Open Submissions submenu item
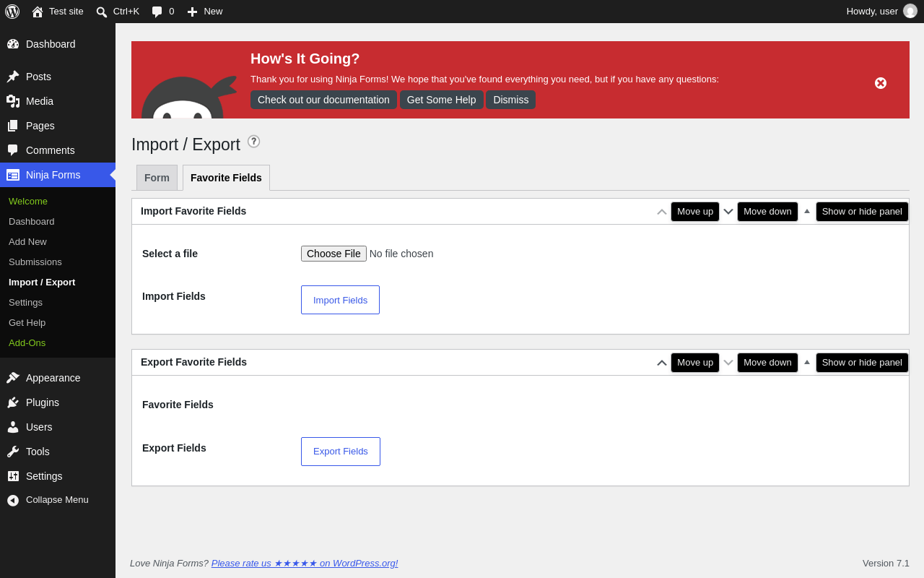924x578 pixels. (35, 262)
